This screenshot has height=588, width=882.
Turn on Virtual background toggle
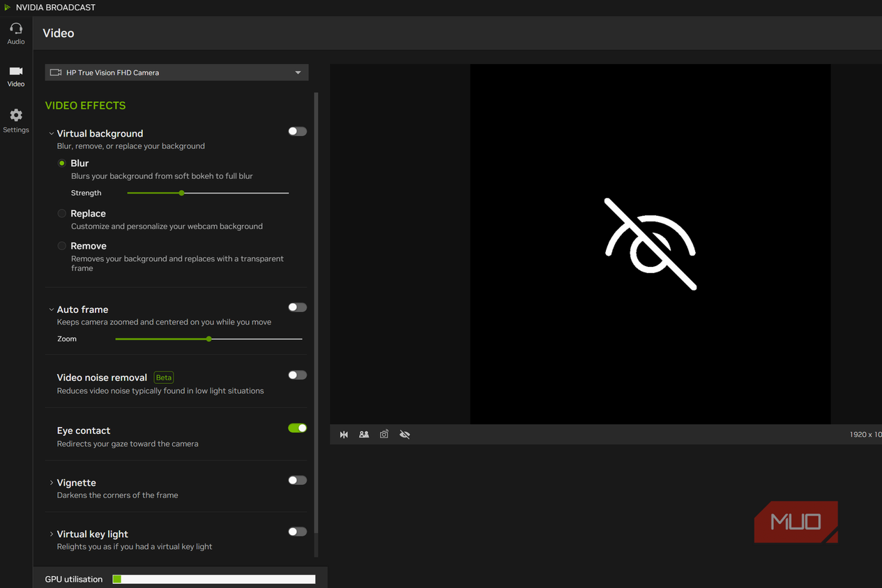coord(298,132)
